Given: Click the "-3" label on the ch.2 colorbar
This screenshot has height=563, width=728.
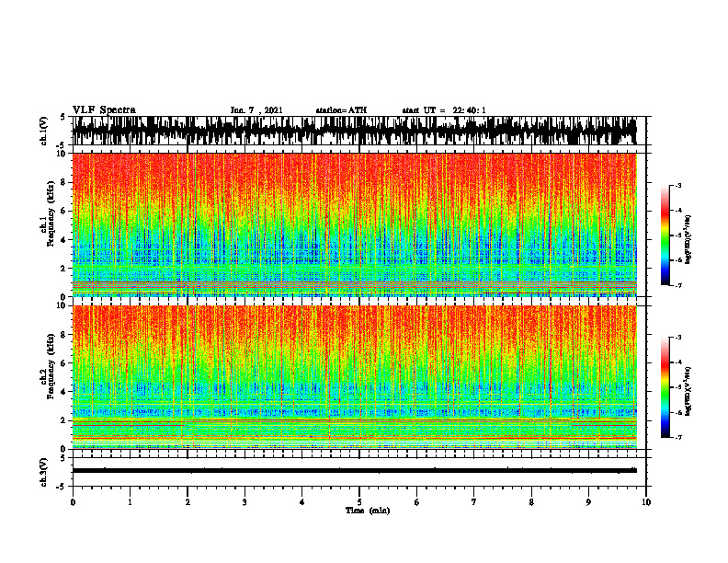Looking at the screenshot, I should 678,338.
